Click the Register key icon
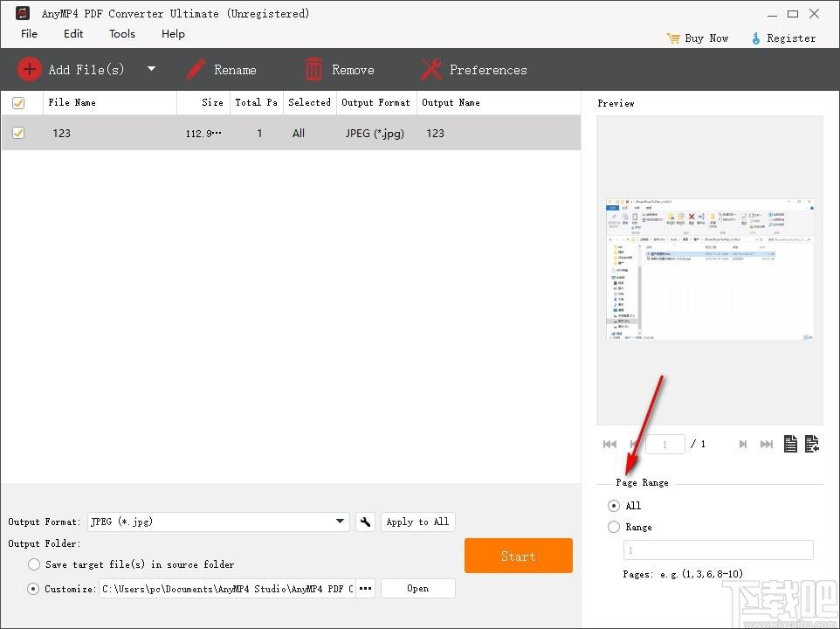This screenshot has height=629, width=840. pyautogui.click(x=755, y=38)
